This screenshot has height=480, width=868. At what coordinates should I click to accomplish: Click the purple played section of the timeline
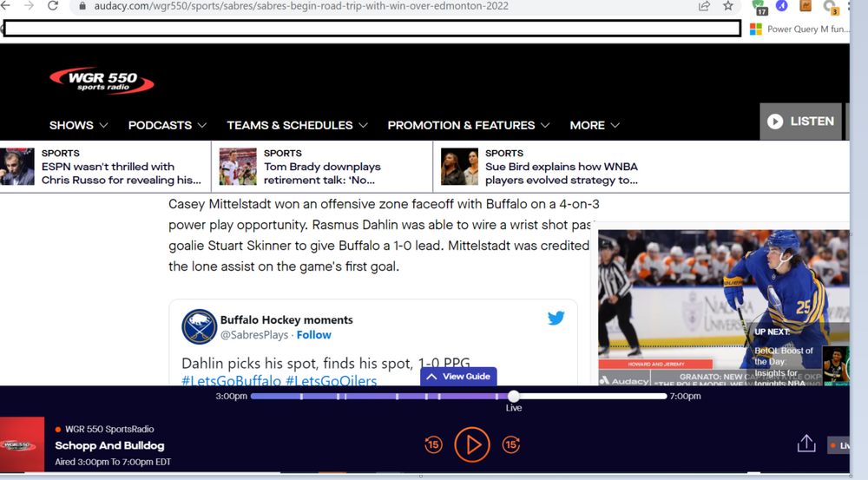coord(379,396)
